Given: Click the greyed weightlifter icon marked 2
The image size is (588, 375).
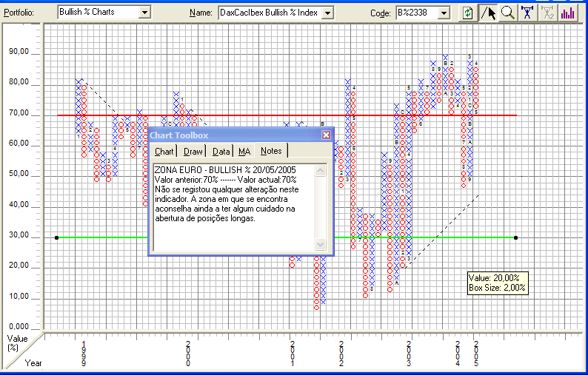Looking at the screenshot, I should tap(547, 13).
